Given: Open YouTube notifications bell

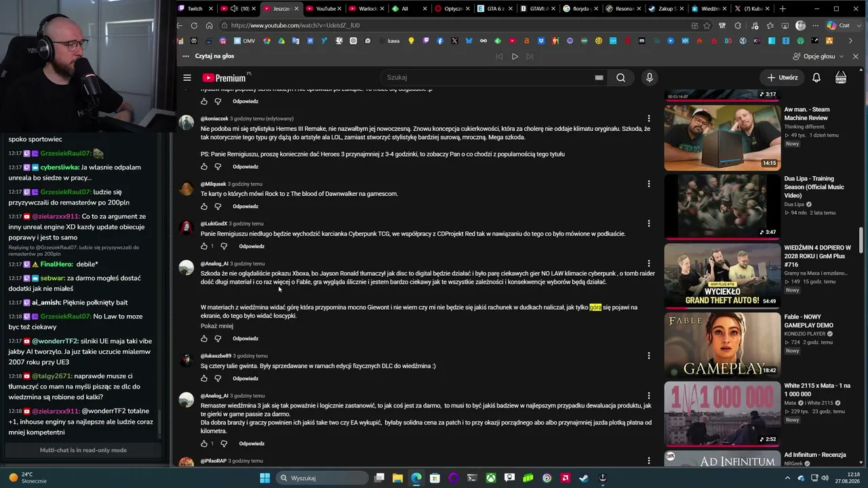Looking at the screenshot, I should tap(816, 77).
